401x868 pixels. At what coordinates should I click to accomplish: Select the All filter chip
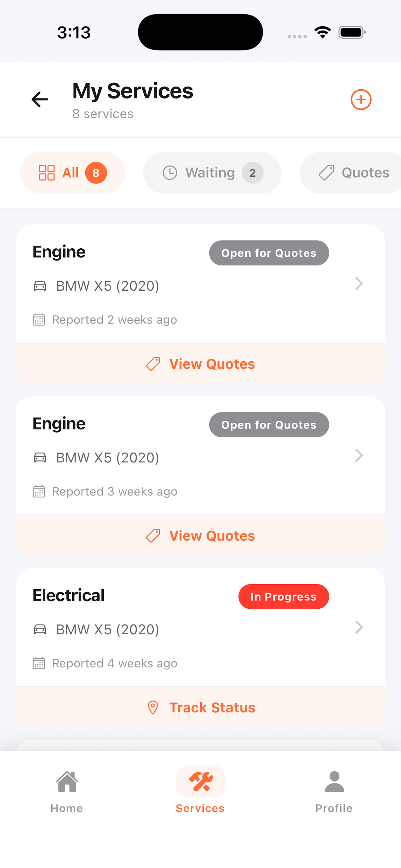point(72,172)
